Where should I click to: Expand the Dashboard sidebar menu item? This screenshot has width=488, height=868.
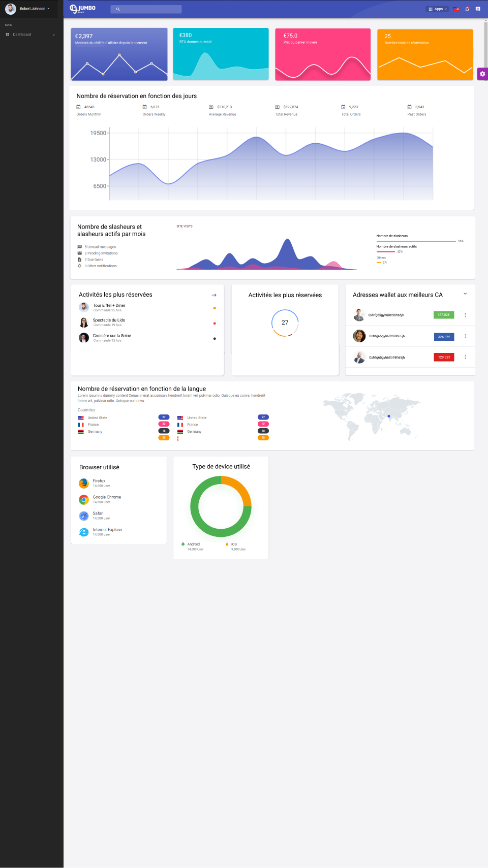(x=30, y=35)
